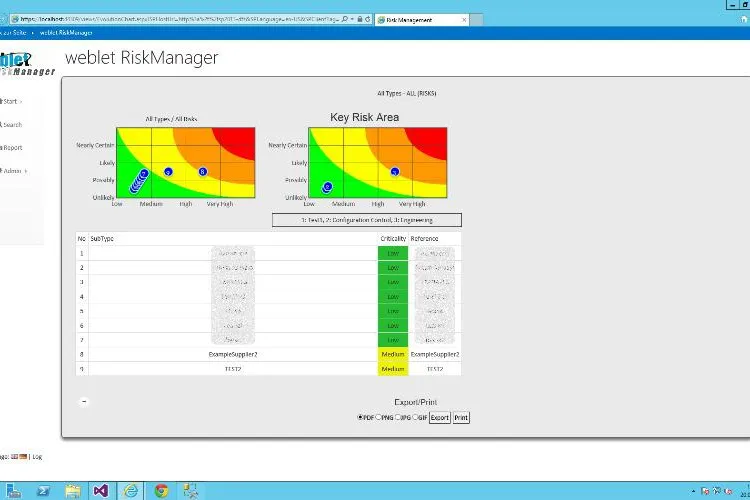Click ExampleSupplier2 in Reference column
The height and width of the screenshot is (500, 750).
pyautogui.click(x=435, y=355)
